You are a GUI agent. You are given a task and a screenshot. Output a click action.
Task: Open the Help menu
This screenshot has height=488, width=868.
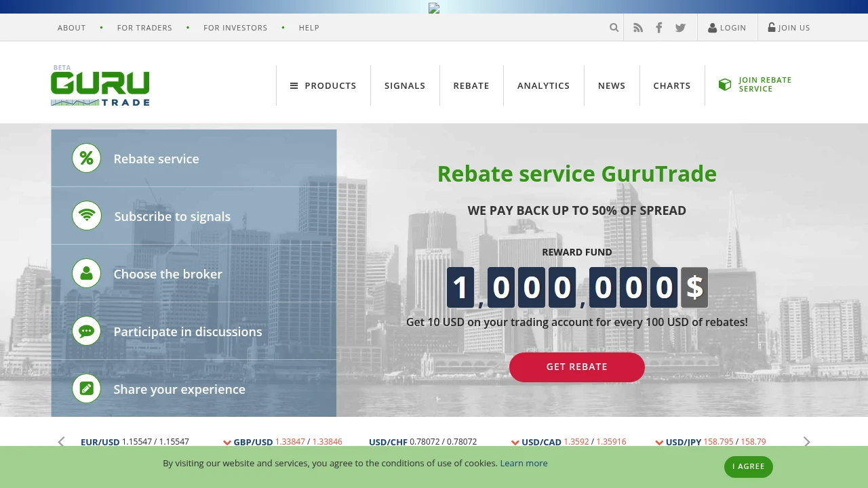tap(309, 28)
